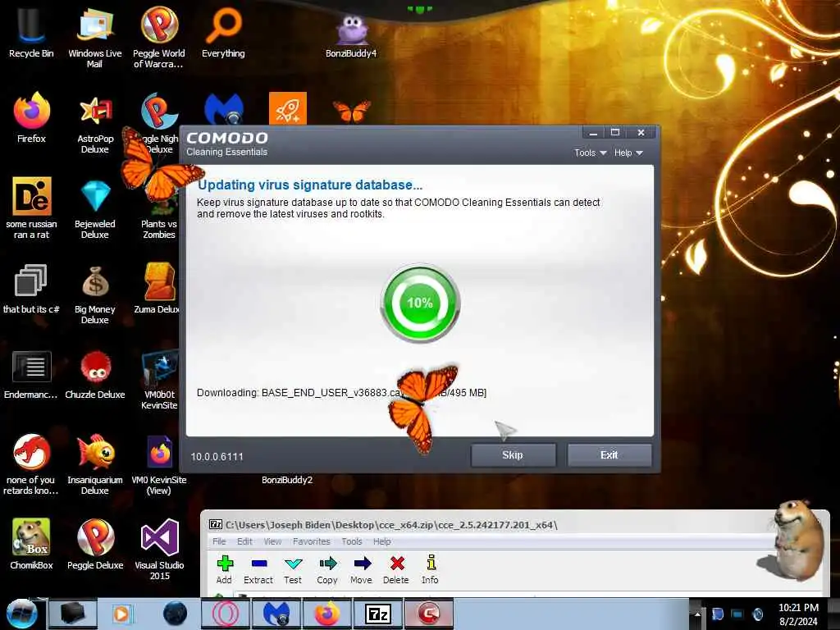This screenshot has width=840, height=630.
Task: Launch BonziBuddy4 desktop icon
Action: pos(351,34)
